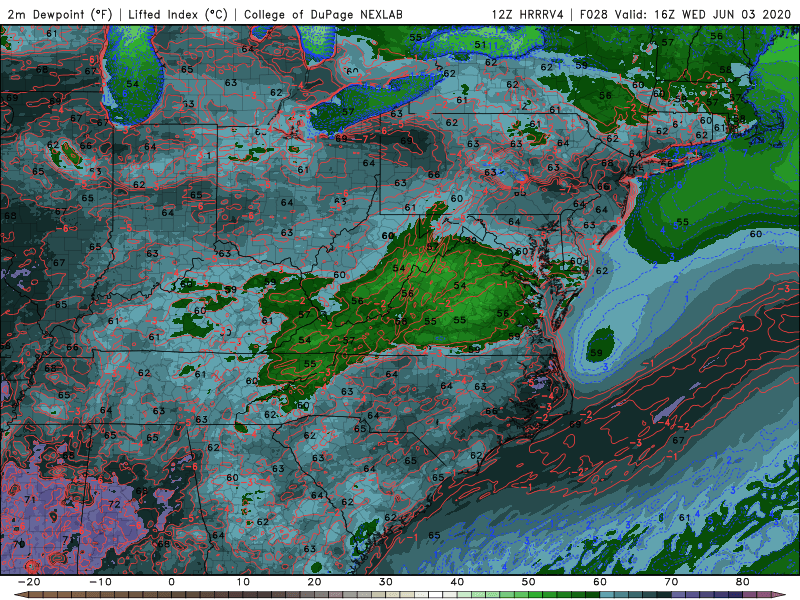Image resolution: width=800 pixels, height=600 pixels.
Task: Click the "54" value over Lake Michigan
Action: 133,84
